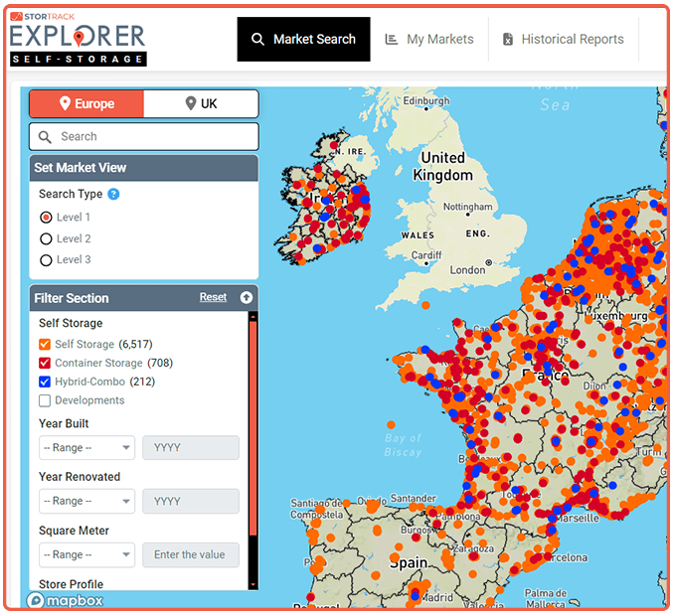Switch to the Europe region tab
Screen dimensions: 674x616
86,104
